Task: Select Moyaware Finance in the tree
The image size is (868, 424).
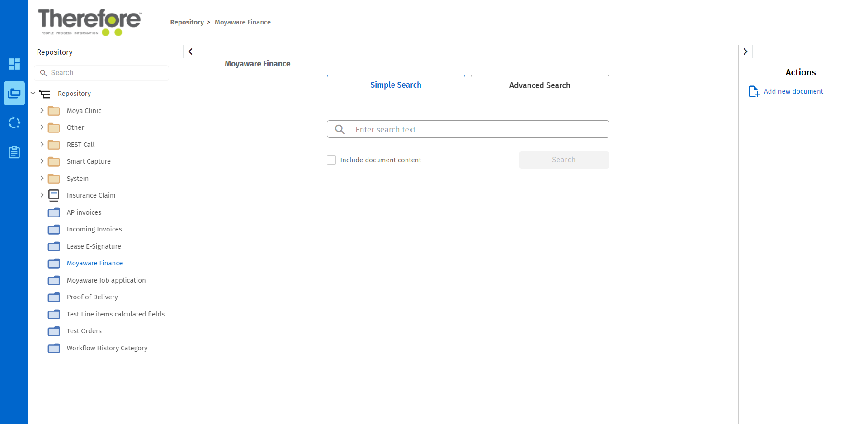Action: coord(94,263)
